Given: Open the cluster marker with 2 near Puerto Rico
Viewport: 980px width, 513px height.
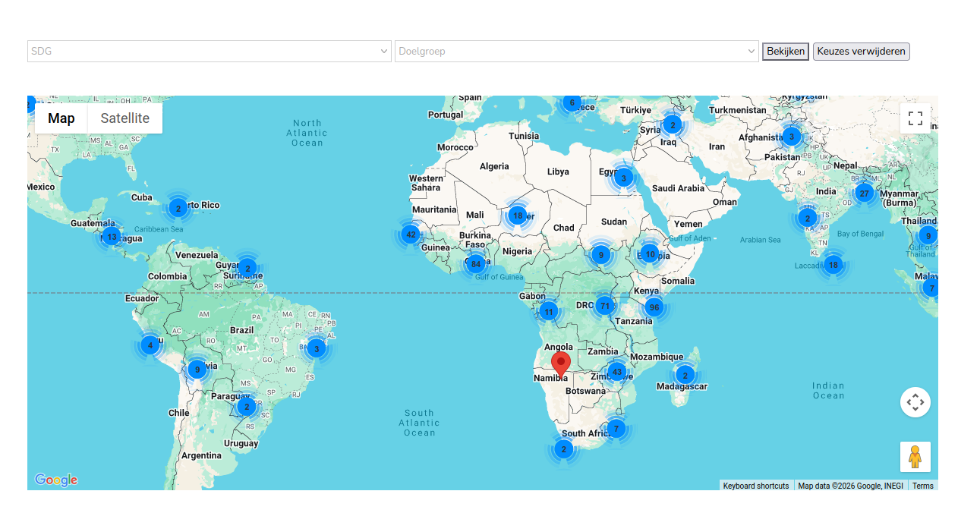Looking at the screenshot, I should click(x=178, y=208).
